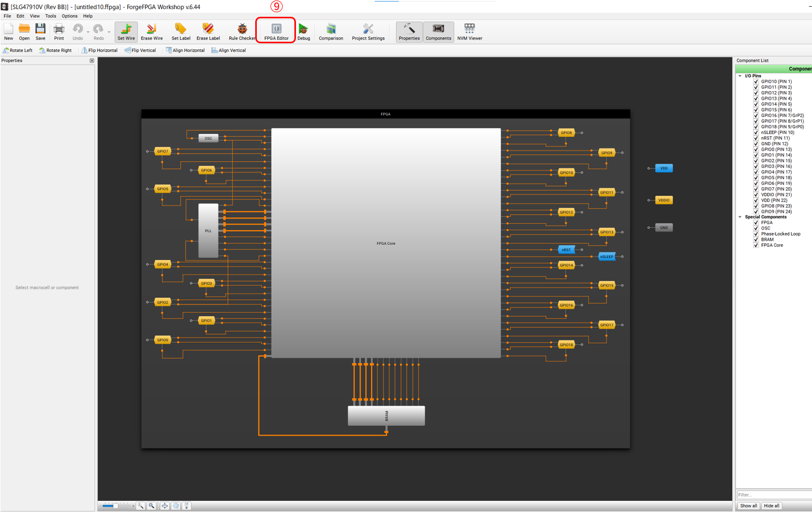
Task: Click the zoom 1:1 magnifier icon
Action: click(140, 506)
